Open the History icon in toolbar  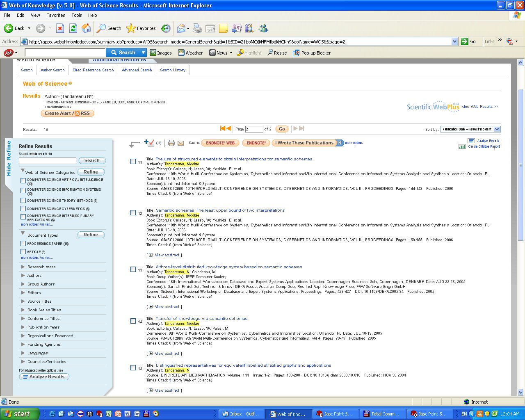[166, 28]
